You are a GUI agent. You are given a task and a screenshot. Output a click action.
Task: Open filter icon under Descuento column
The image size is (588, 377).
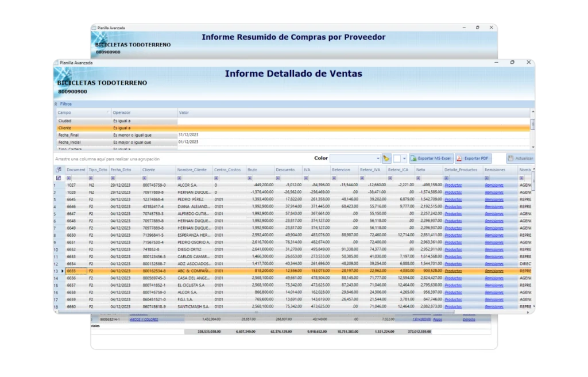click(x=278, y=178)
